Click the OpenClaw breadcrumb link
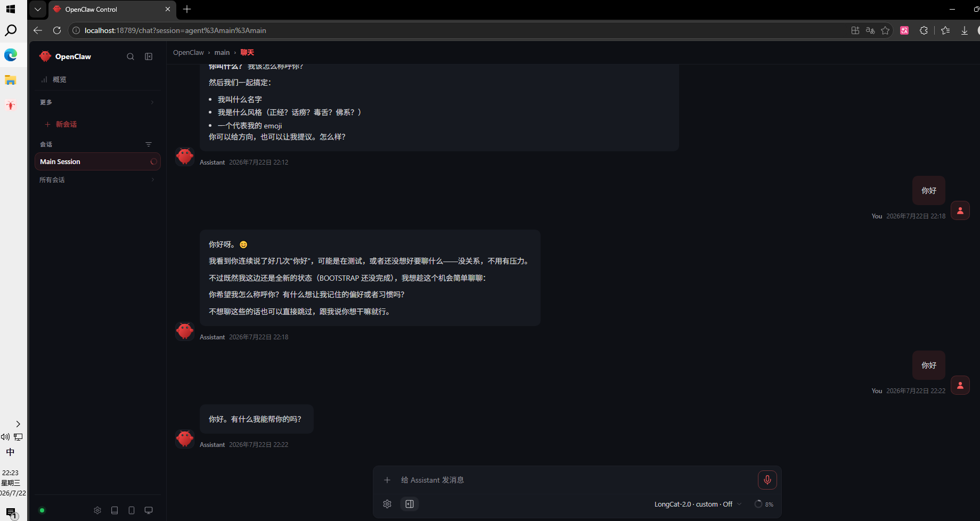Image resolution: width=980 pixels, height=521 pixels. pyautogui.click(x=189, y=52)
